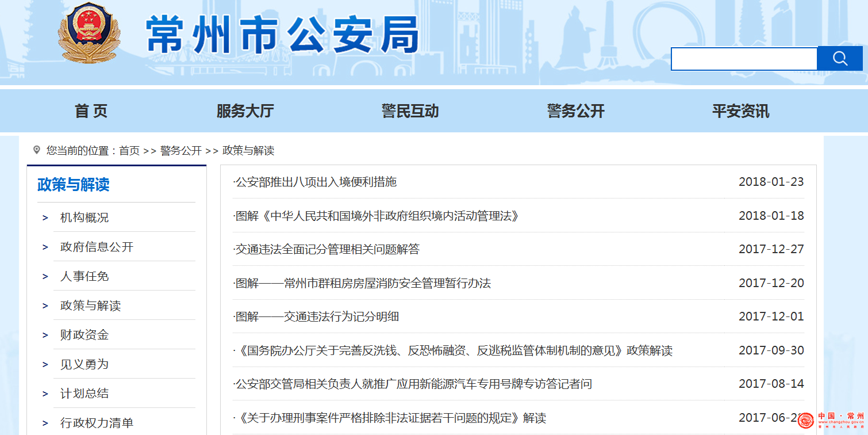Click the police badge emblem logo

[x=89, y=33]
